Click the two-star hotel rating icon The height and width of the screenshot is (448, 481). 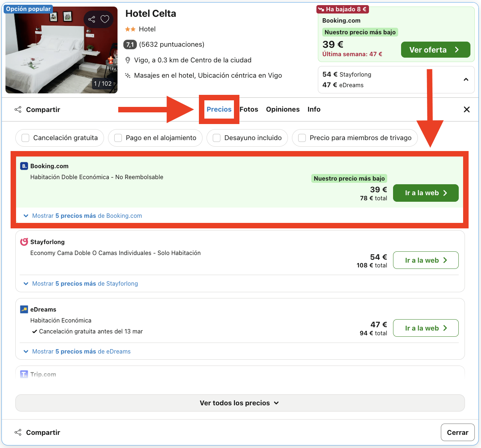pos(130,29)
